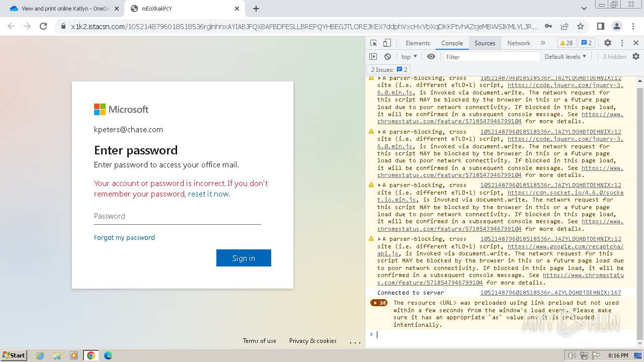The height and width of the screenshot is (362, 644).
Task: Expand the 24 grouped preload warnings
Action: pos(379,303)
